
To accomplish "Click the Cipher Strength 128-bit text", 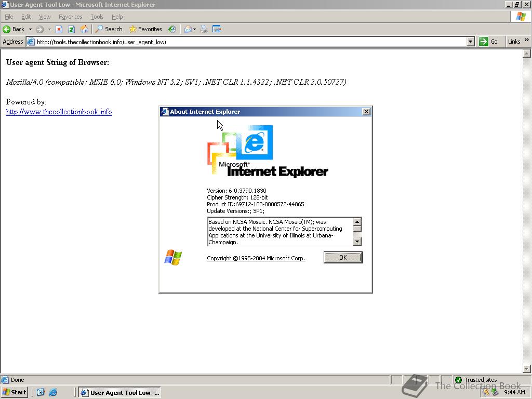I will coord(237,197).
